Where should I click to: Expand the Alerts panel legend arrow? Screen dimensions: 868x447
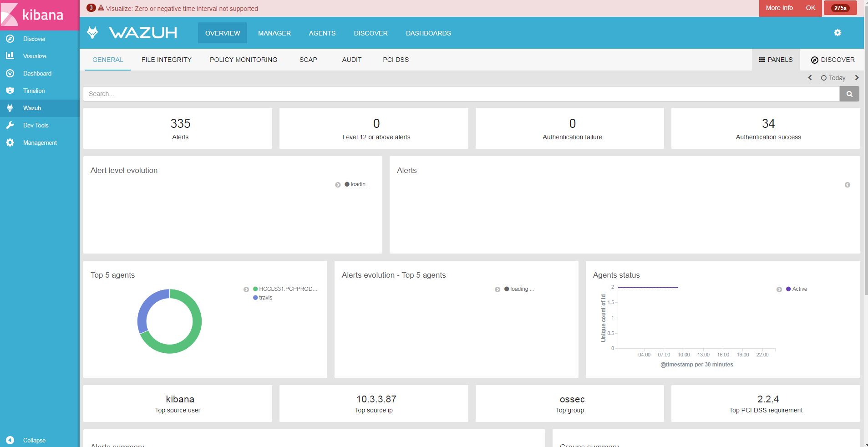[847, 185]
